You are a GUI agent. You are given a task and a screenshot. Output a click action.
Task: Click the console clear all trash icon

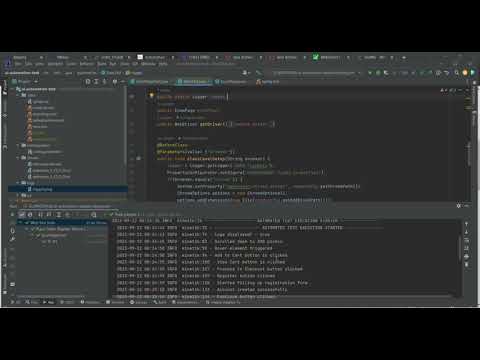[466, 265]
